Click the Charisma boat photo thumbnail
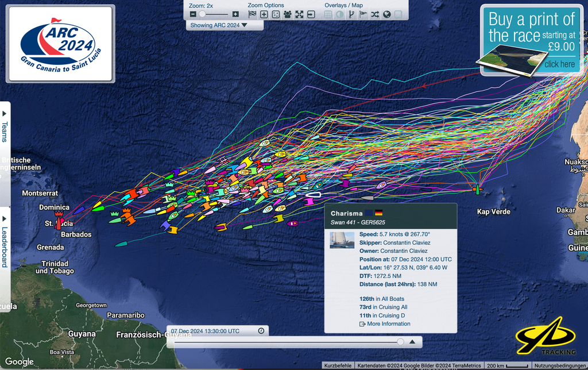The image size is (588, 370). pyautogui.click(x=342, y=240)
